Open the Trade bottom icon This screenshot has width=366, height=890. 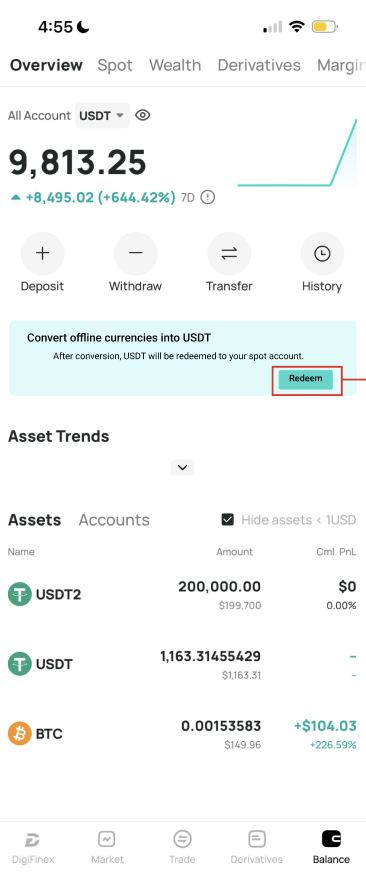182,839
